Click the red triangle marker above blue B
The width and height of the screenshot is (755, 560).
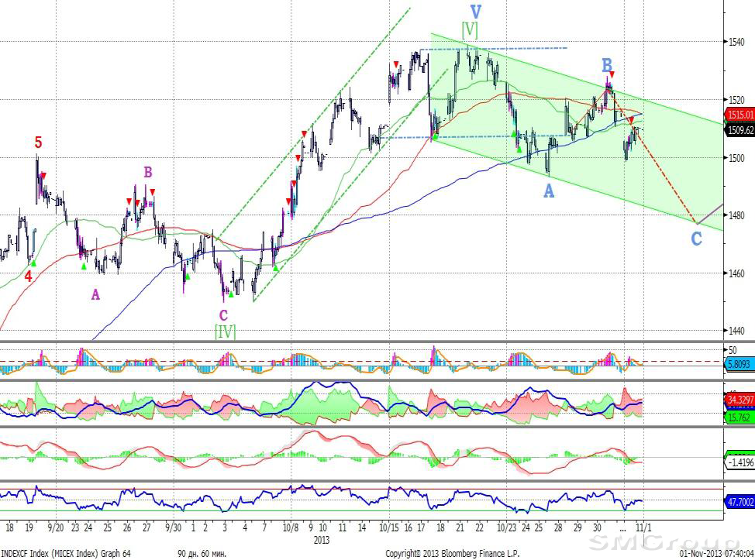pyautogui.click(x=612, y=74)
